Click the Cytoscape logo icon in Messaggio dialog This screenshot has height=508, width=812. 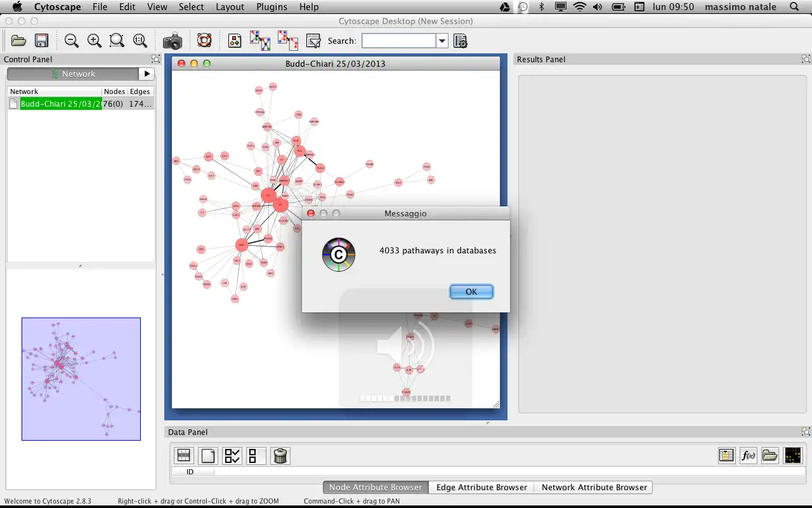point(339,255)
